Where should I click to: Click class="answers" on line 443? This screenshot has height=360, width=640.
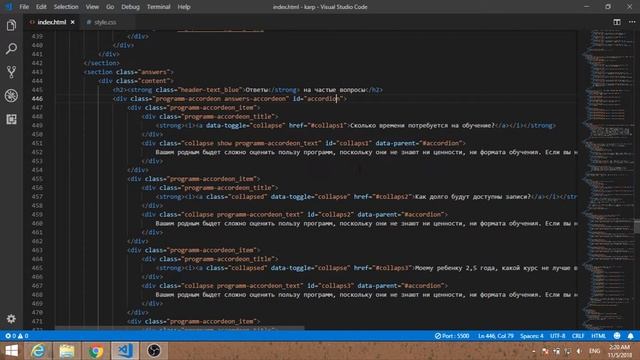click(142, 72)
